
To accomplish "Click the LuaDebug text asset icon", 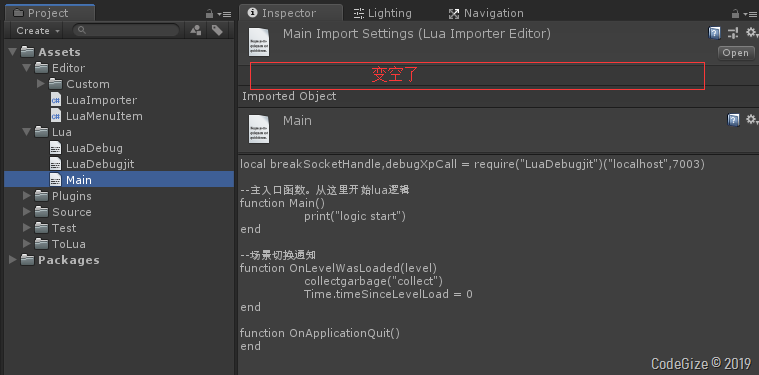I will (x=56, y=148).
